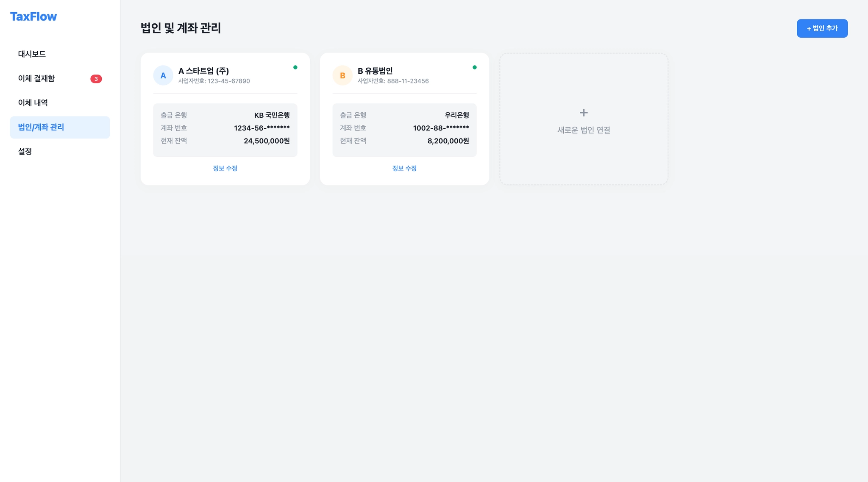Click the B 유통법인 avatar icon
This screenshot has height=482, width=868.
342,75
